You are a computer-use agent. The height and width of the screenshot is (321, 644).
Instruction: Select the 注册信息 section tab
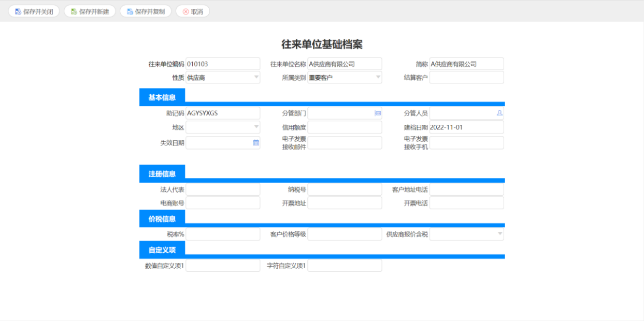click(162, 174)
